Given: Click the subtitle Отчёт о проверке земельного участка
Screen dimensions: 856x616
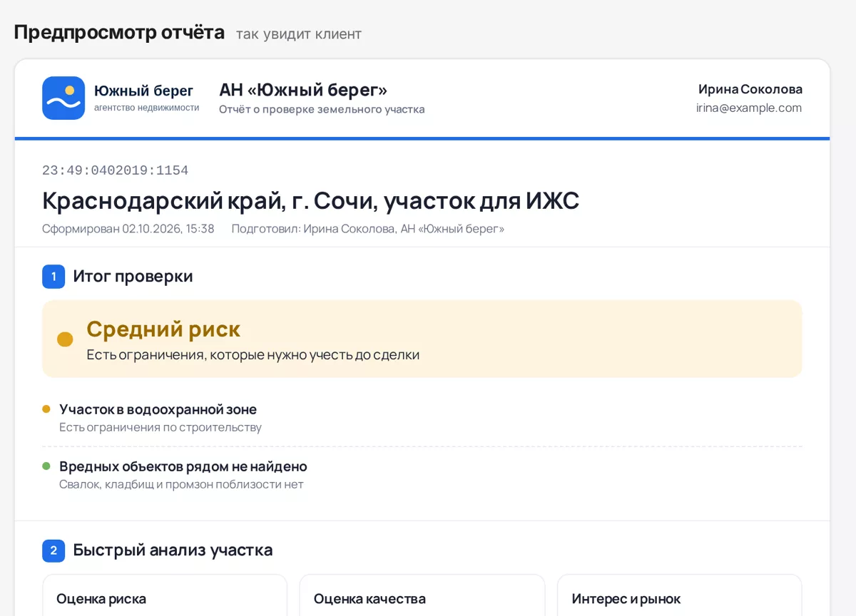Looking at the screenshot, I should tap(322, 109).
